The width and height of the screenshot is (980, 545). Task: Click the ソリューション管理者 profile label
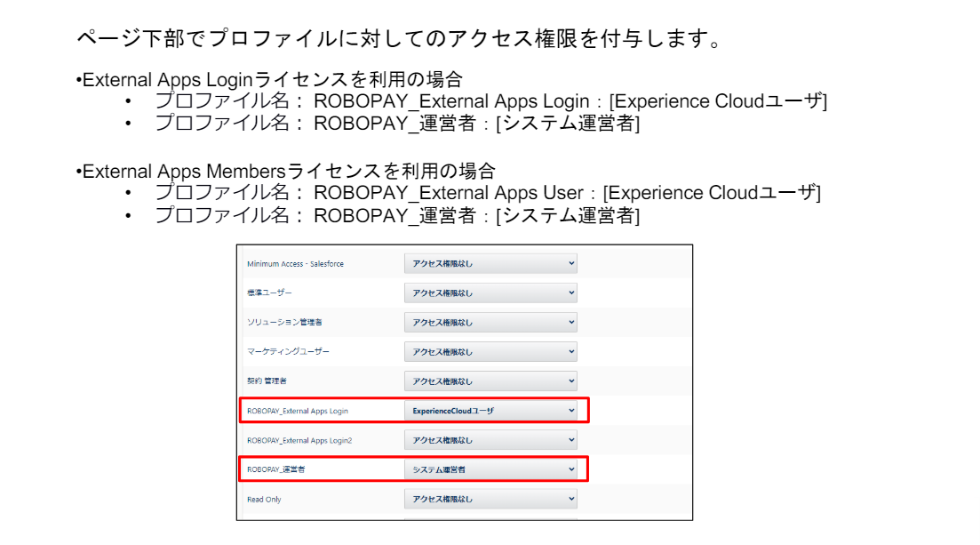tap(284, 322)
